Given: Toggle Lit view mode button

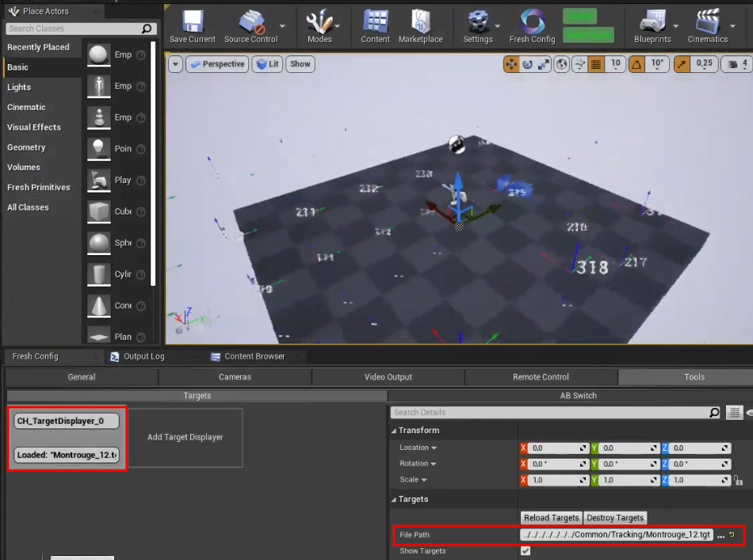Looking at the screenshot, I should click(x=267, y=64).
